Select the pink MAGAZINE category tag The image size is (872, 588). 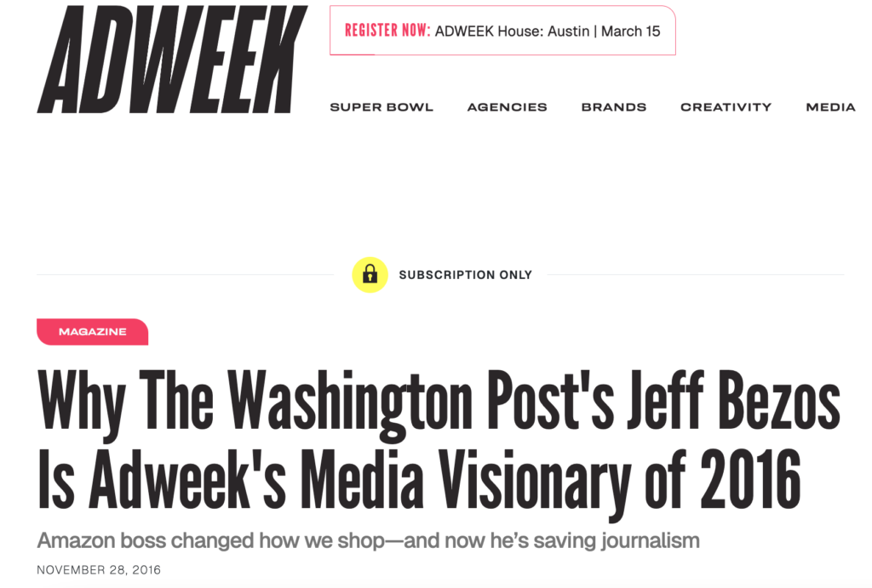click(92, 332)
